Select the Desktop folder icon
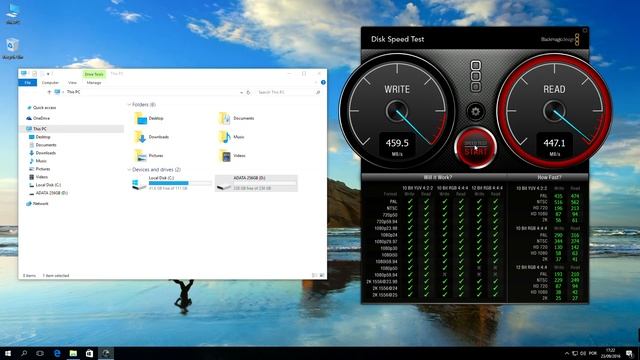640x360 pixels. (140, 118)
